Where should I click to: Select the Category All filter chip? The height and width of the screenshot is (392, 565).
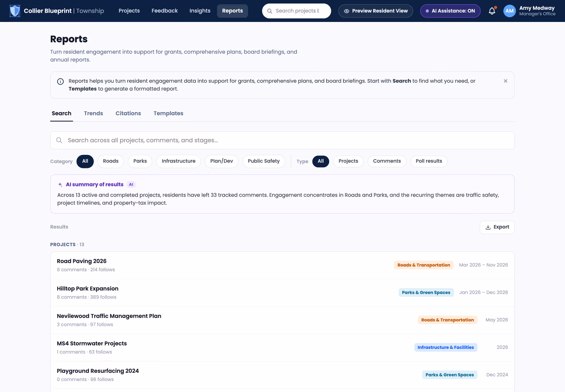(85, 161)
